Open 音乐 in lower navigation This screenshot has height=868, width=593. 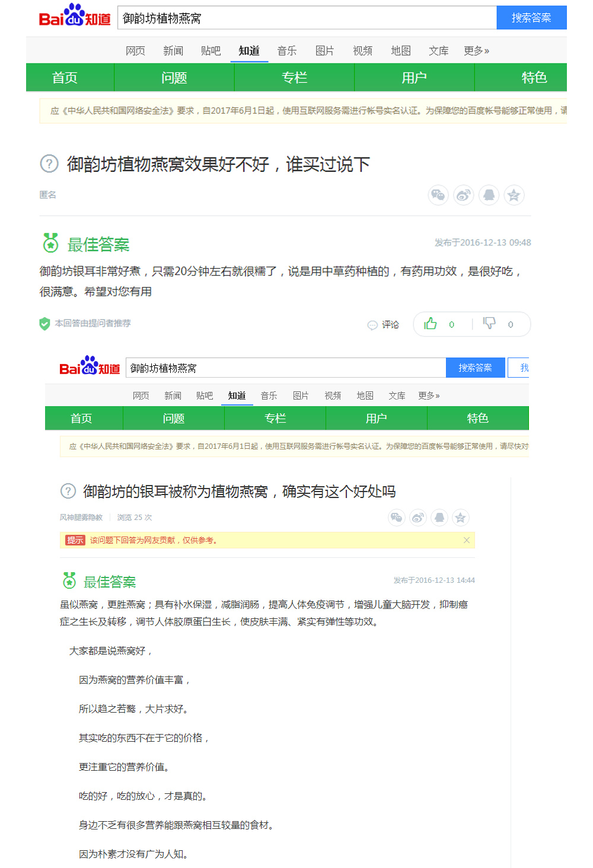(x=269, y=395)
